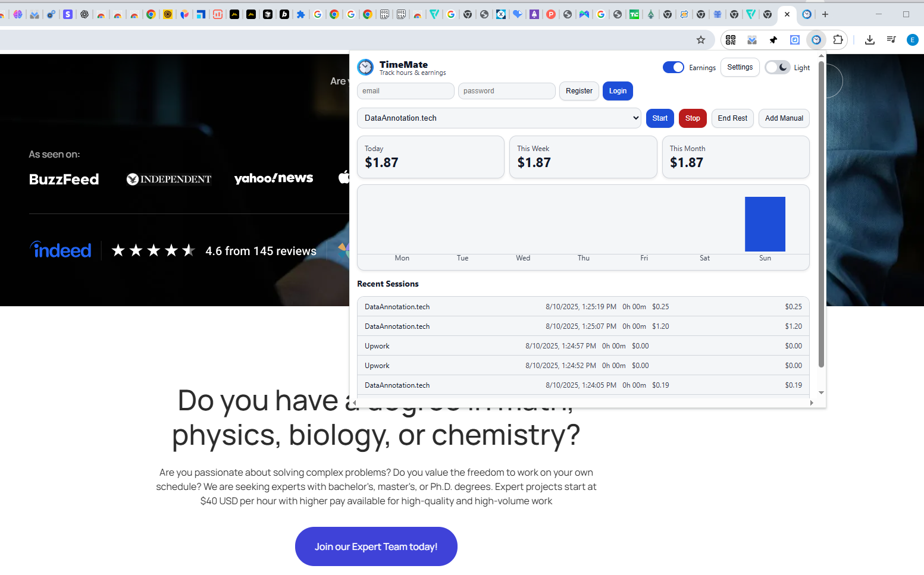Viewport: 924px width, 575px height.
Task: Click the This Week earnings card
Action: click(583, 157)
